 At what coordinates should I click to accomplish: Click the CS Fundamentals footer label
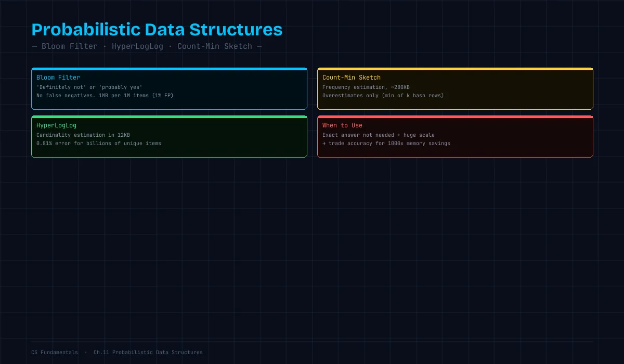55,353
